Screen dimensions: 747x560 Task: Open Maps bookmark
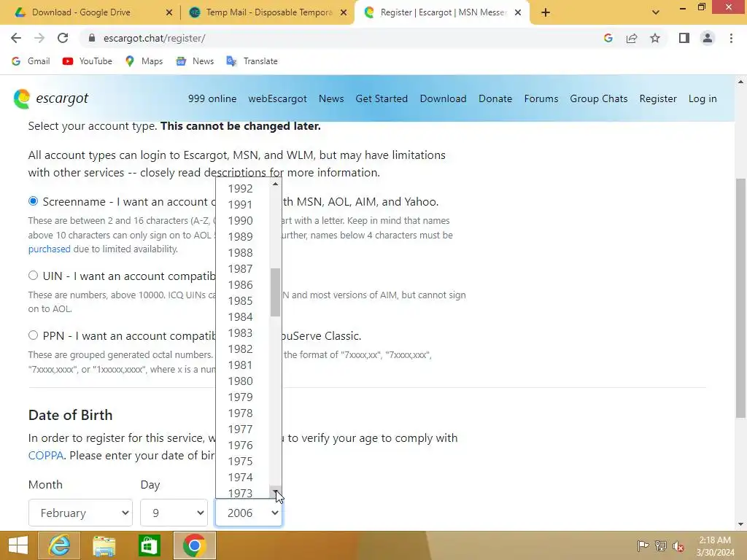(x=144, y=61)
